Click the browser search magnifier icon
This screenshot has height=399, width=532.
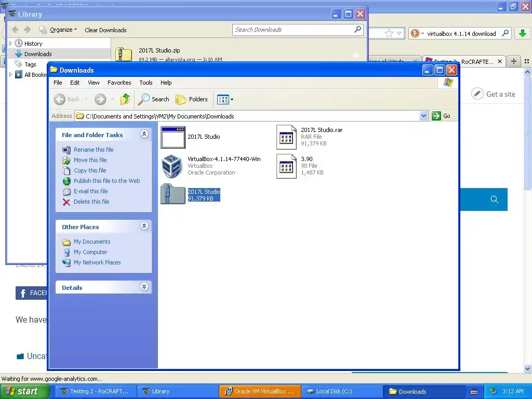pyautogui.click(x=505, y=33)
